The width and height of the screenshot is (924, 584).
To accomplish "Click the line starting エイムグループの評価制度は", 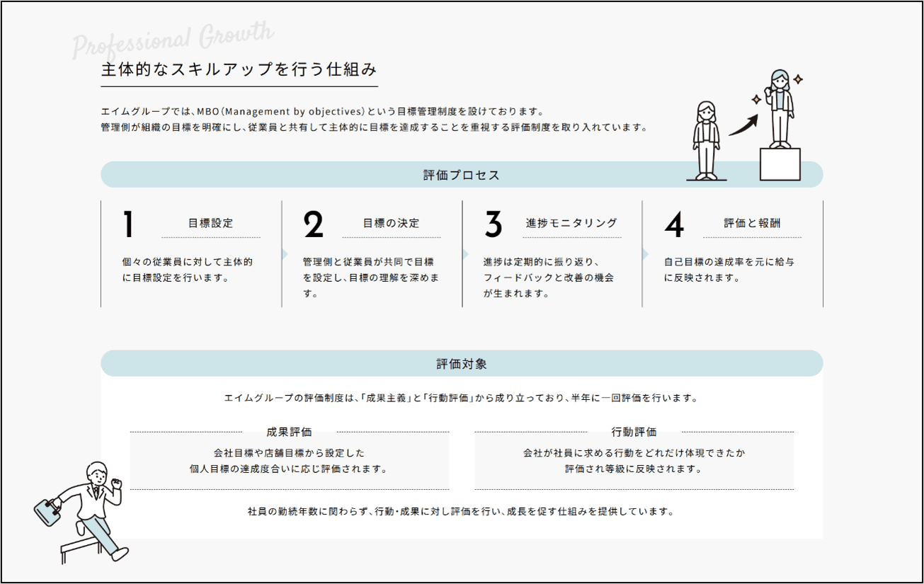I will click(x=461, y=399).
